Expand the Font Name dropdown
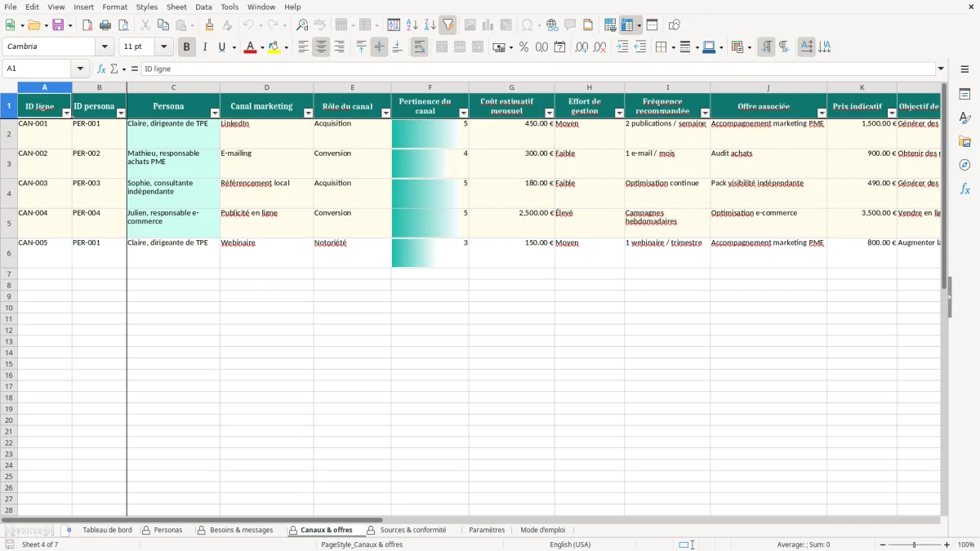Image resolution: width=980 pixels, height=551 pixels. [105, 47]
